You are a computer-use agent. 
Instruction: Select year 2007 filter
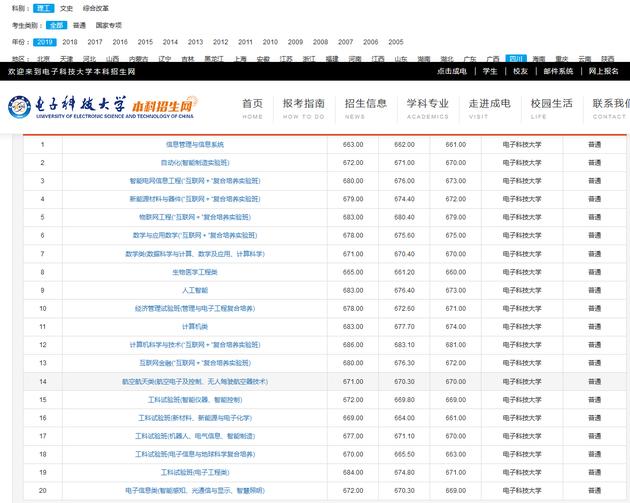pyautogui.click(x=346, y=42)
